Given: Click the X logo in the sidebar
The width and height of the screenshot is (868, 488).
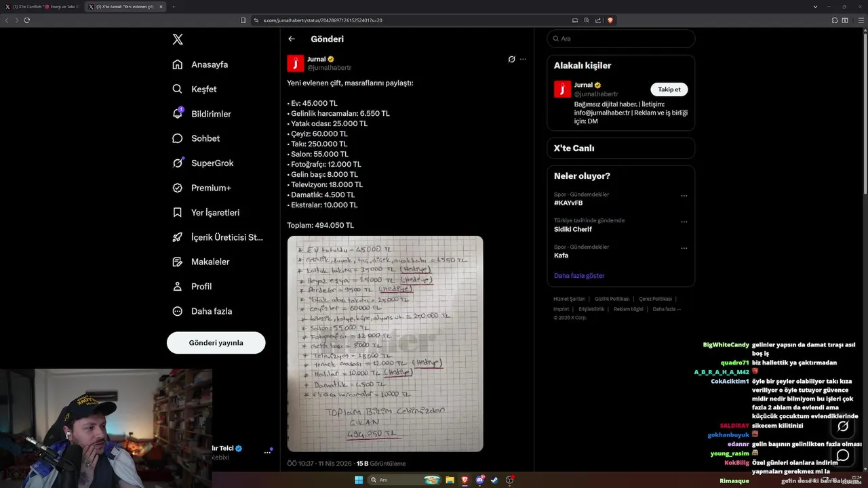Looking at the screenshot, I should tap(178, 39).
